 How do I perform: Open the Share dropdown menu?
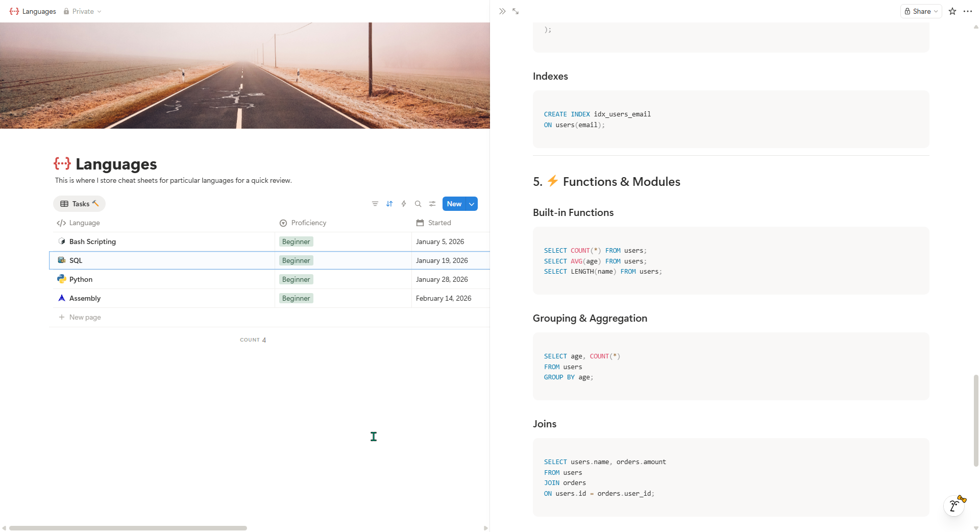click(921, 11)
